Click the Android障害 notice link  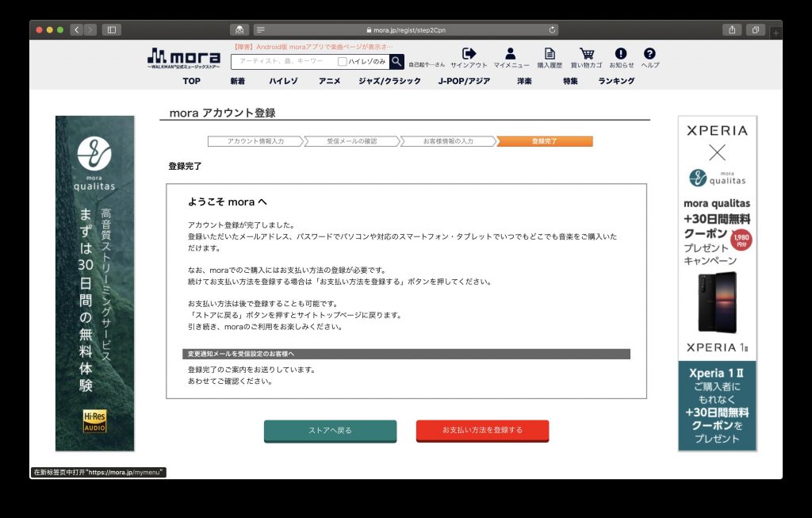tap(312, 47)
